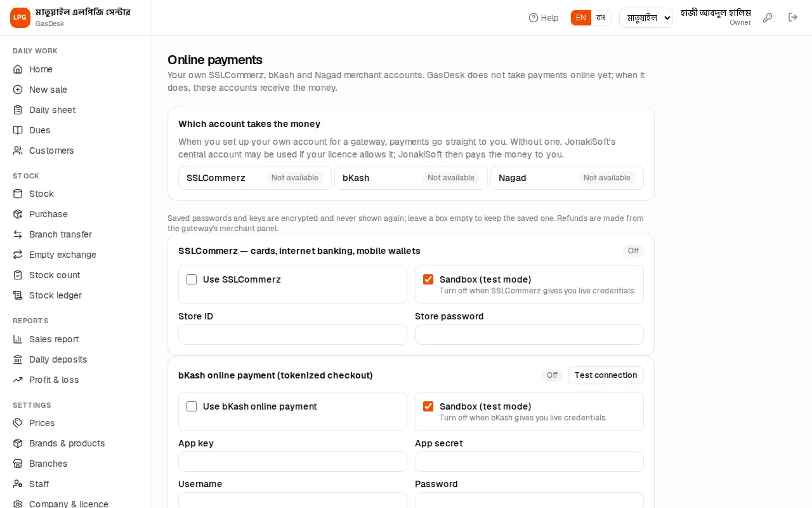The image size is (812, 508).
Task: Focus the Store password input field
Action: click(x=529, y=335)
